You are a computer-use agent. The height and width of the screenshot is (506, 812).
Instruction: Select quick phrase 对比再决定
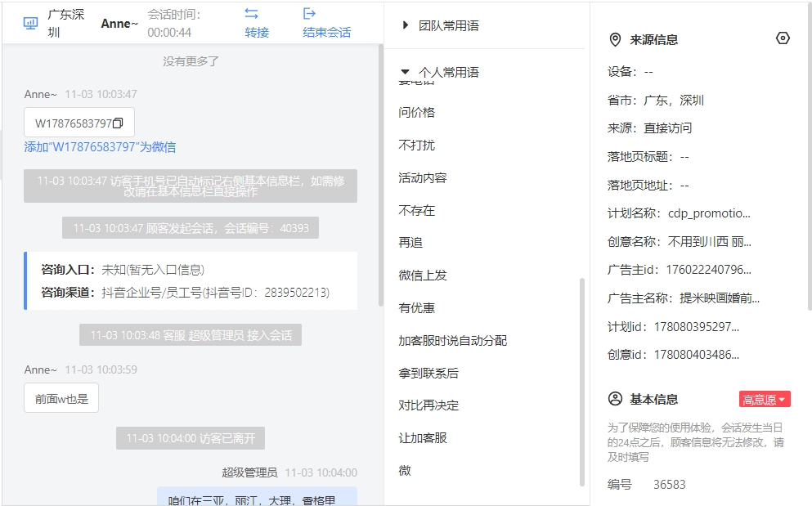(x=428, y=405)
